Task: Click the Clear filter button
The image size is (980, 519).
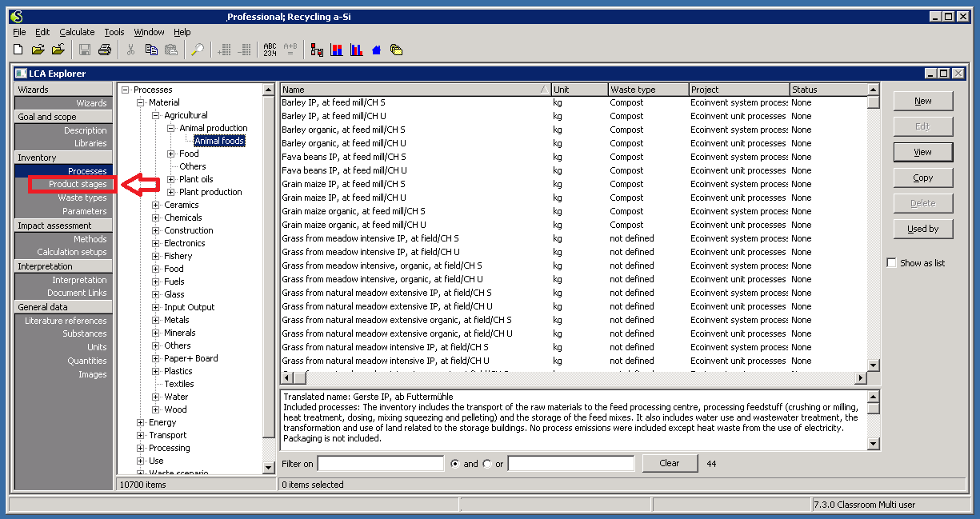Action: click(670, 463)
